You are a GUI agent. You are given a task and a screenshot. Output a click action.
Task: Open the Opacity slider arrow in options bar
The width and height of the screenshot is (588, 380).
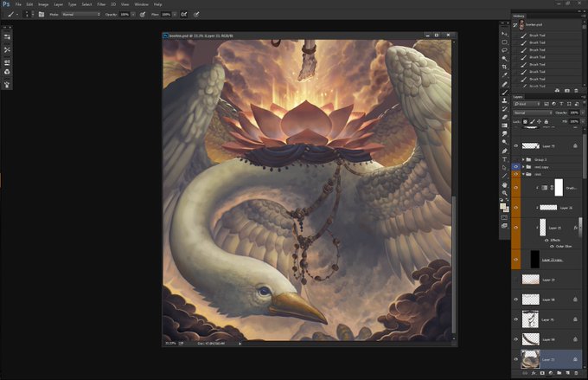[x=133, y=14]
